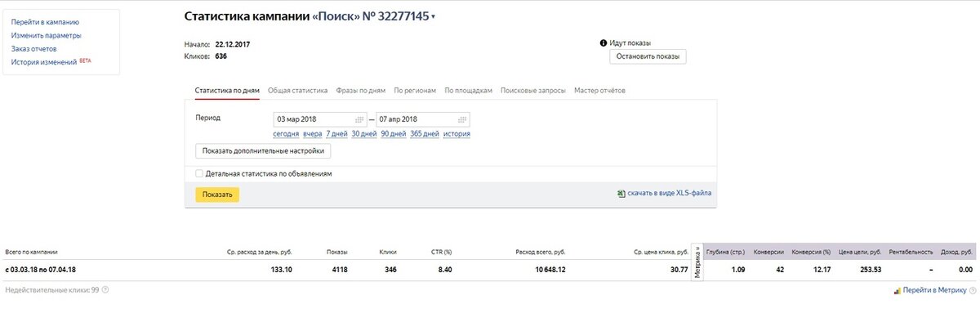Viewport: 980px width, 309px height.
Task: Choose the 90 дней period link
Action: coord(394,134)
